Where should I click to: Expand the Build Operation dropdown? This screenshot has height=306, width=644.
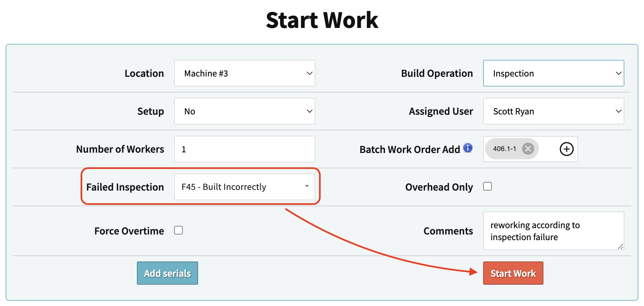click(x=553, y=73)
